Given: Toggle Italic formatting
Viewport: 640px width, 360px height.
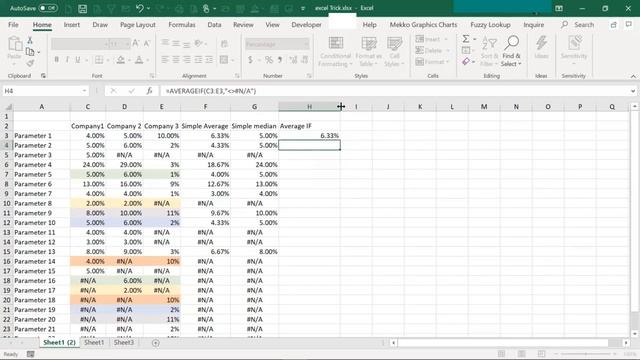Looking at the screenshot, I should coord(67,60).
